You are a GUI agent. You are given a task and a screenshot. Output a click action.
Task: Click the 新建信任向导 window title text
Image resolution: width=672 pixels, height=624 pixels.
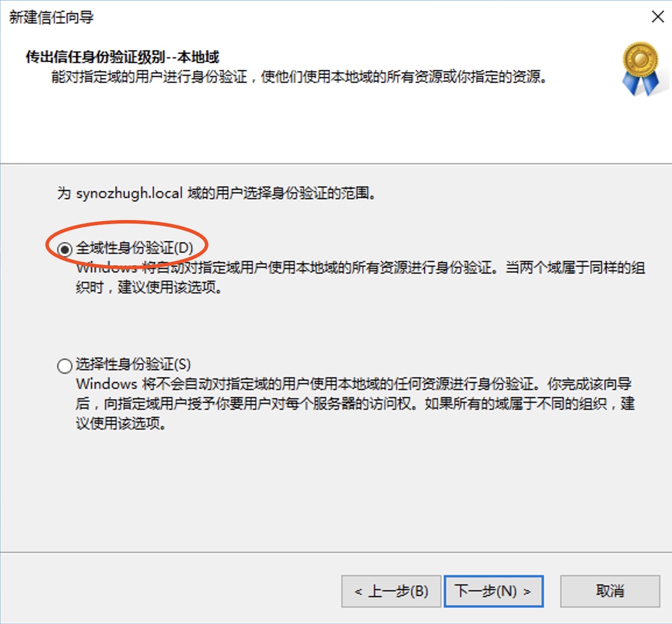pyautogui.click(x=51, y=17)
